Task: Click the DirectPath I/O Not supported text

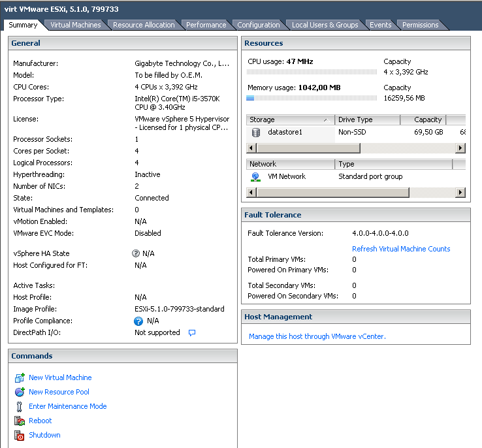Action: click(157, 332)
